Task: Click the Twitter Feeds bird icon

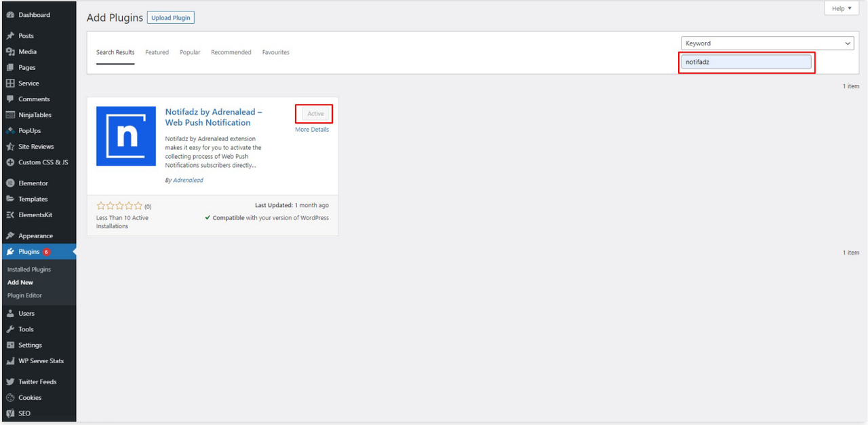Action: [10, 382]
